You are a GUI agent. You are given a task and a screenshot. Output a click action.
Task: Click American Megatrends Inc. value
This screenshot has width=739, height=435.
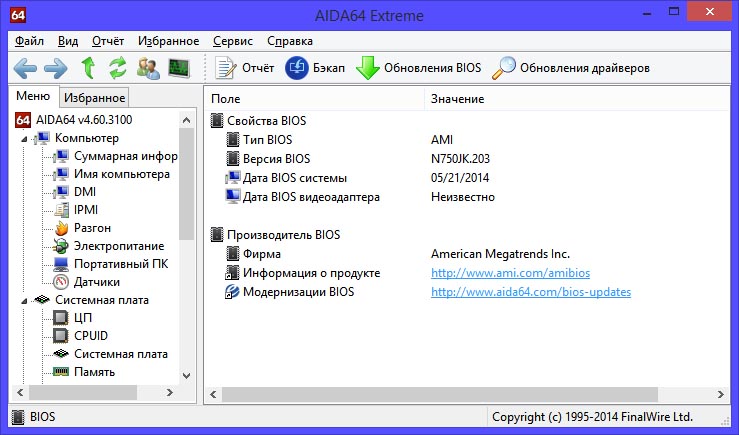coord(501,254)
